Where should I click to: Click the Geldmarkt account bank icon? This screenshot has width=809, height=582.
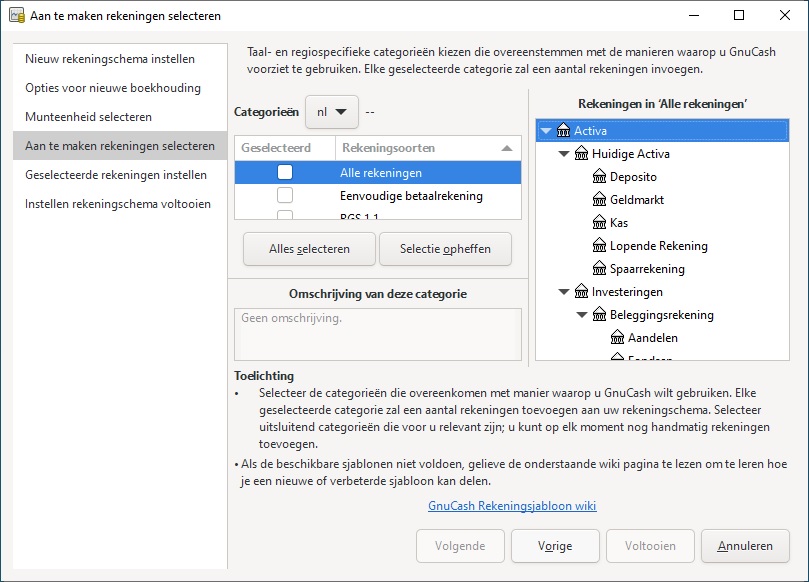click(599, 200)
